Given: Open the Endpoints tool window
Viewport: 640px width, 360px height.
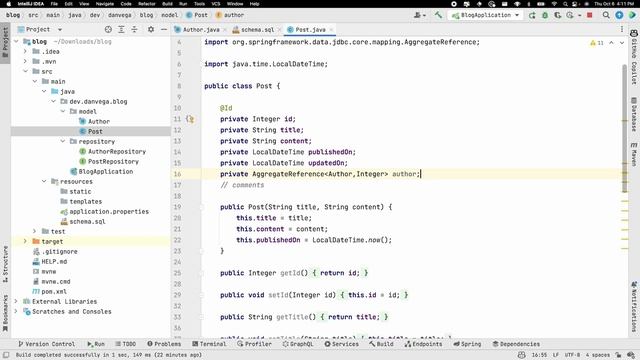Looking at the screenshot, I should click(x=423, y=344).
